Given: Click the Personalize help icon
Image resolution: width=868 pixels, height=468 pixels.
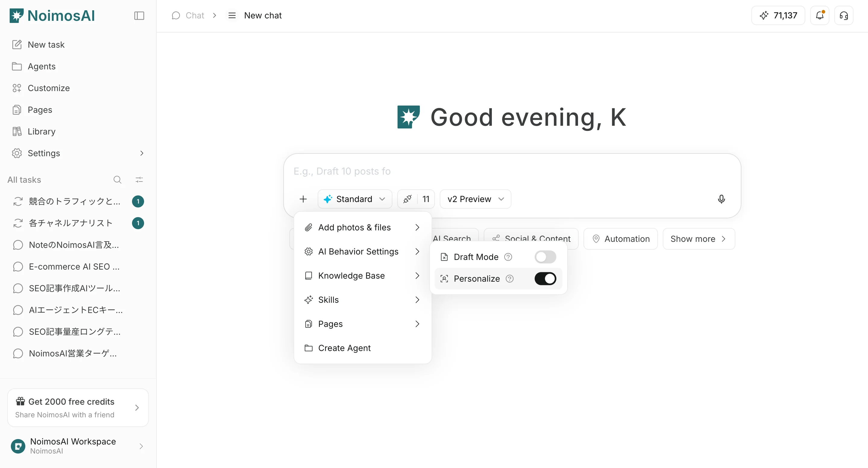Looking at the screenshot, I should (510, 279).
